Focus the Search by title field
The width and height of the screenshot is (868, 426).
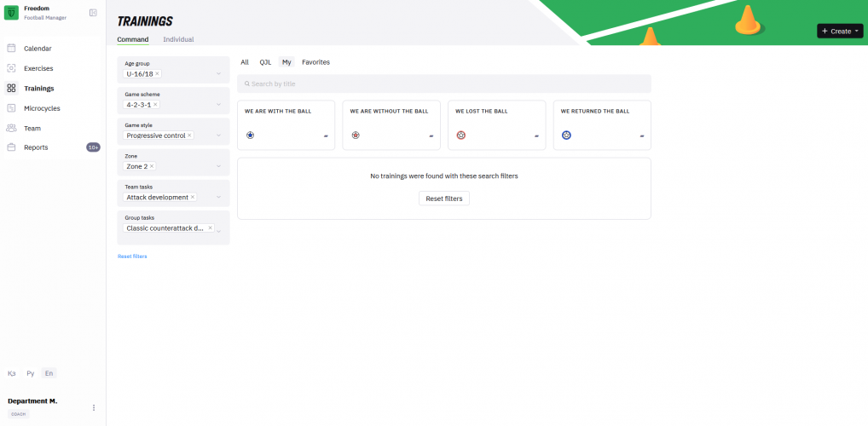[x=444, y=84]
